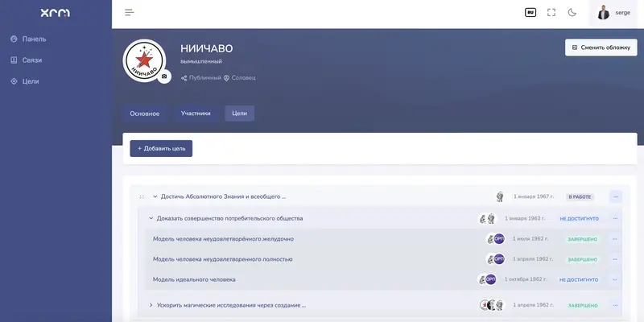Click the Добавить цель button
Viewport: 644px width, 322px height.
pyautogui.click(x=161, y=149)
